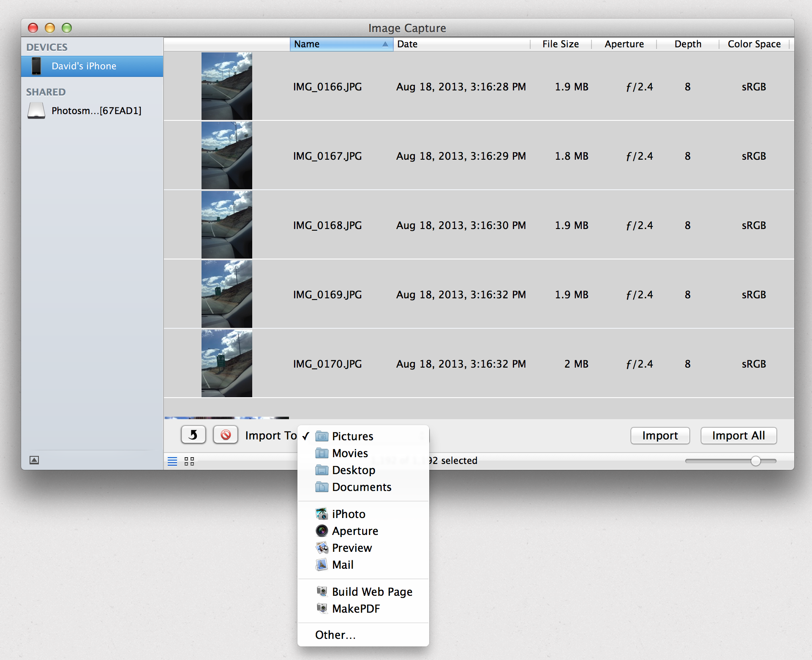Select the IMG_0170.JPG thumbnail

pyautogui.click(x=226, y=363)
